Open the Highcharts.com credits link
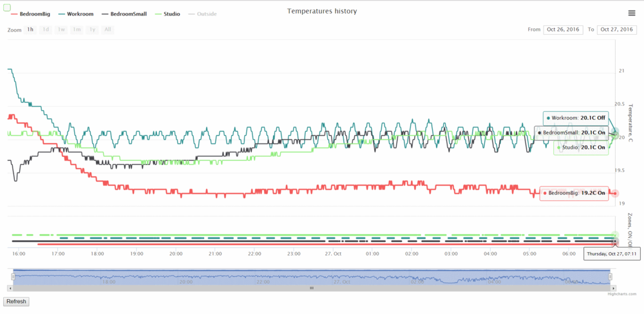644x314 pixels. [x=622, y=294]
